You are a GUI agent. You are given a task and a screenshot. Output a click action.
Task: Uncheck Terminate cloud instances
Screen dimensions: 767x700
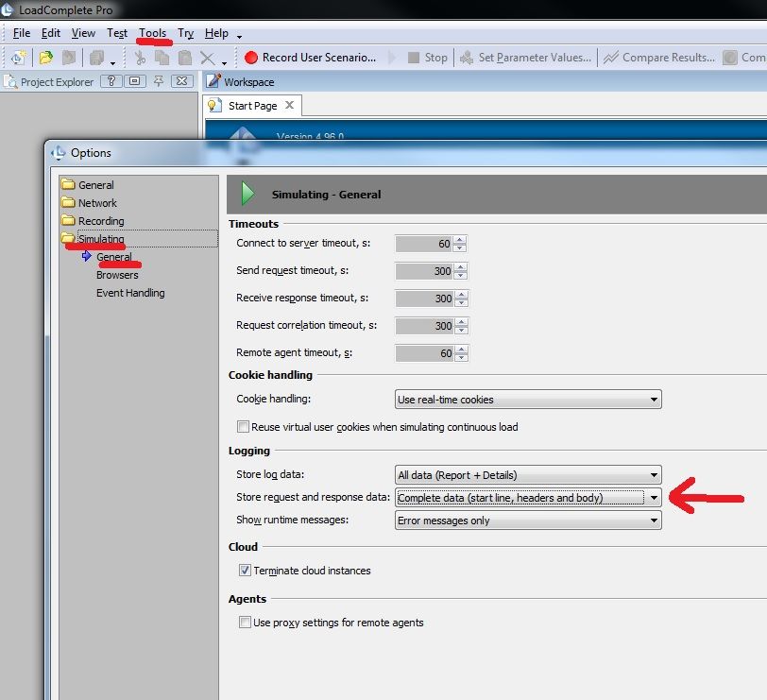[244, 571]
